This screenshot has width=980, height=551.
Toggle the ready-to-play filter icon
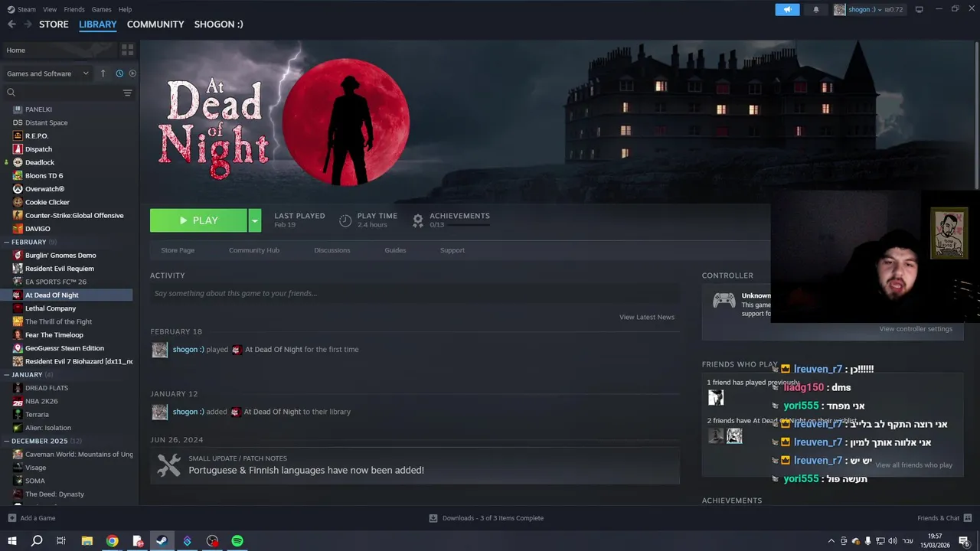click(x=132, y=73)
